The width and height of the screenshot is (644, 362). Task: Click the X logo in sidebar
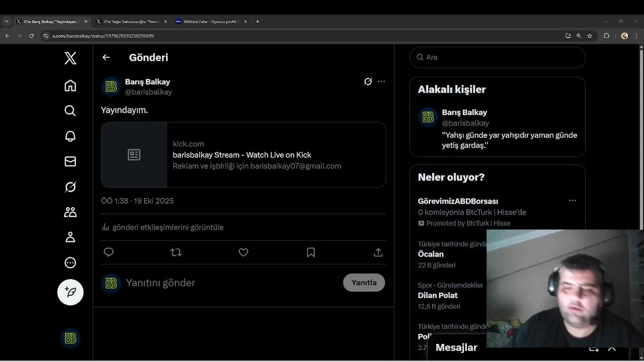[x=70, y=58]
